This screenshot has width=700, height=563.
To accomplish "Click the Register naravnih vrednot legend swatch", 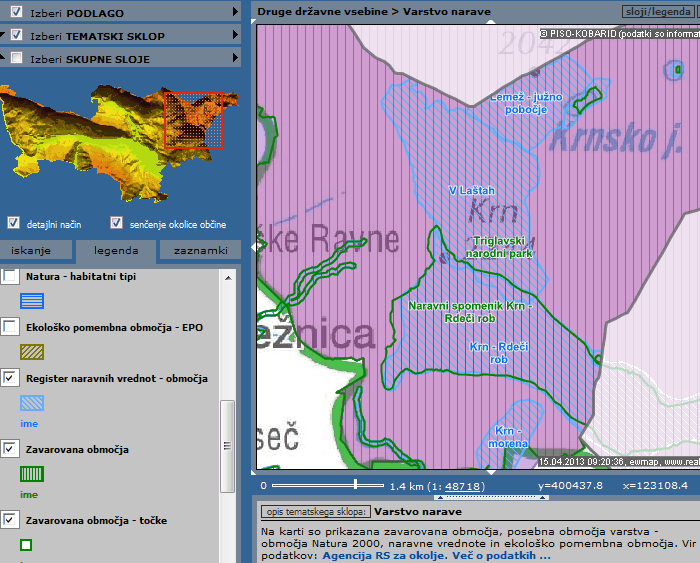I will [x=32, y=403].
